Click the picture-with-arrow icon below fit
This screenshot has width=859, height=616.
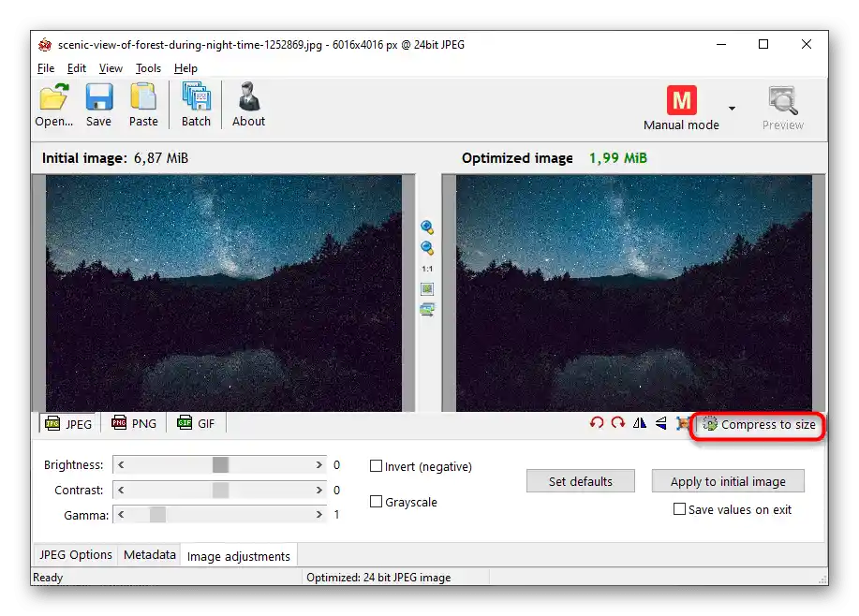tap(427, 309)
